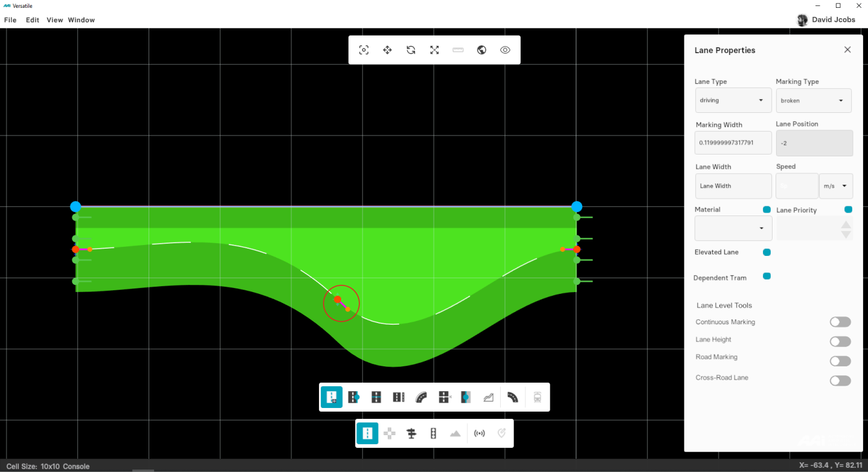This screenshot has height=472, width=868.
Task: Open the File menu
Action: (x=10, y=20)
